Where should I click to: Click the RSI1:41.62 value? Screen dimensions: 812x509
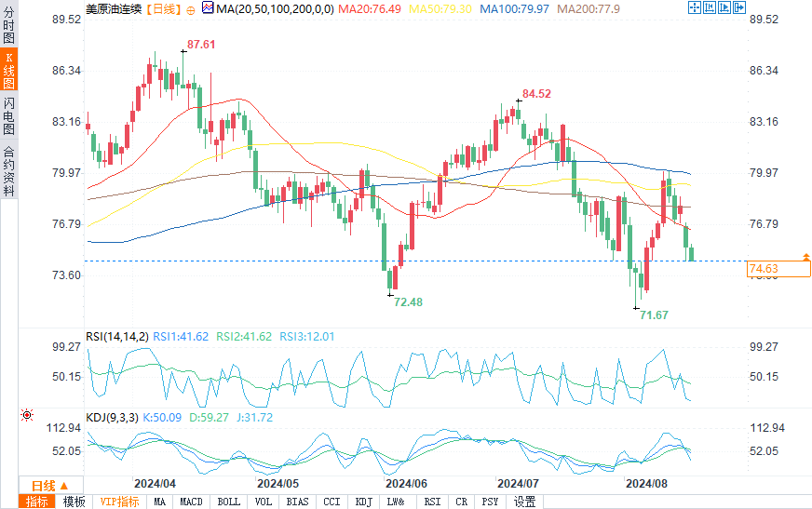pos(181,337)
